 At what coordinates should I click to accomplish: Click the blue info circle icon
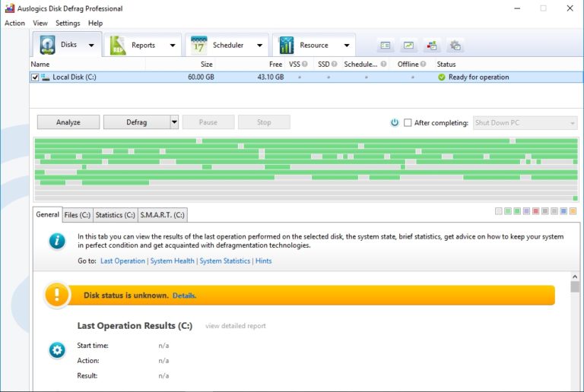pos(57,241)
